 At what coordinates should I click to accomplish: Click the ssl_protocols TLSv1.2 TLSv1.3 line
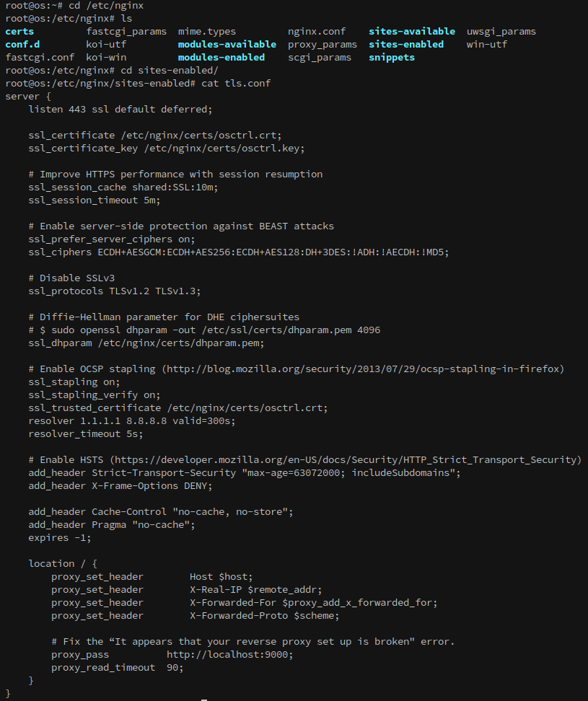115,291
